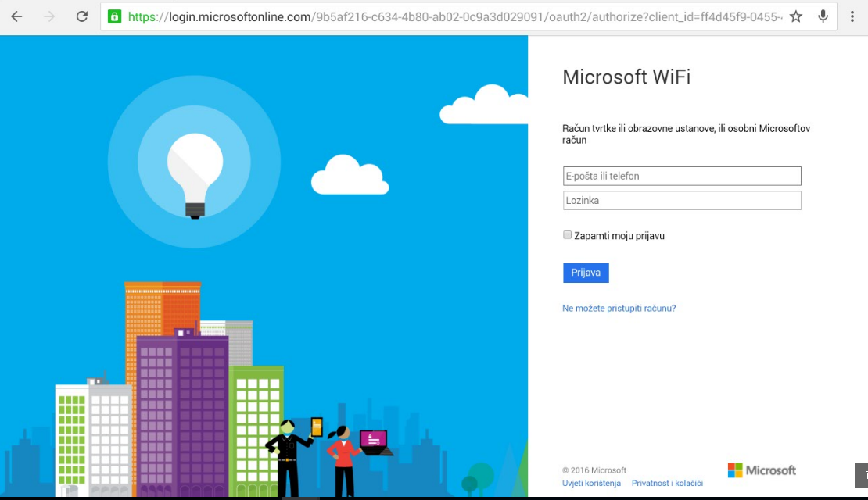Activate voice search microphone icon
This screenshot has width=868, height=500.
click(823, 16)
